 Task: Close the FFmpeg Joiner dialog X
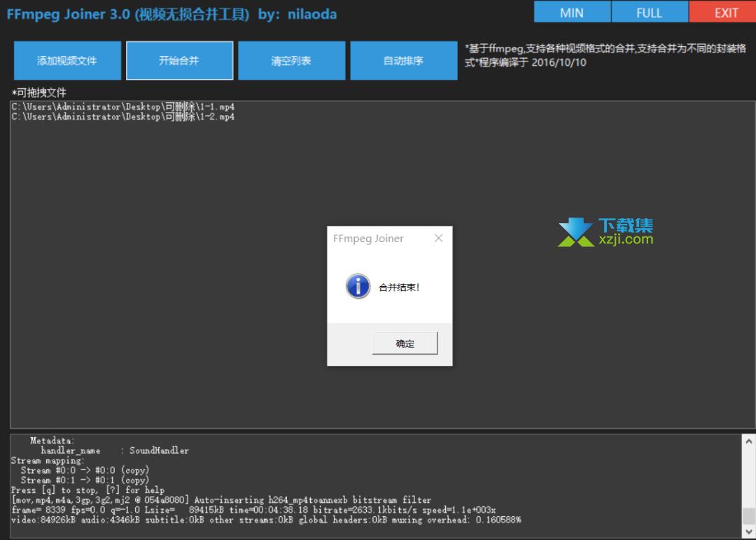coord(438,239)
